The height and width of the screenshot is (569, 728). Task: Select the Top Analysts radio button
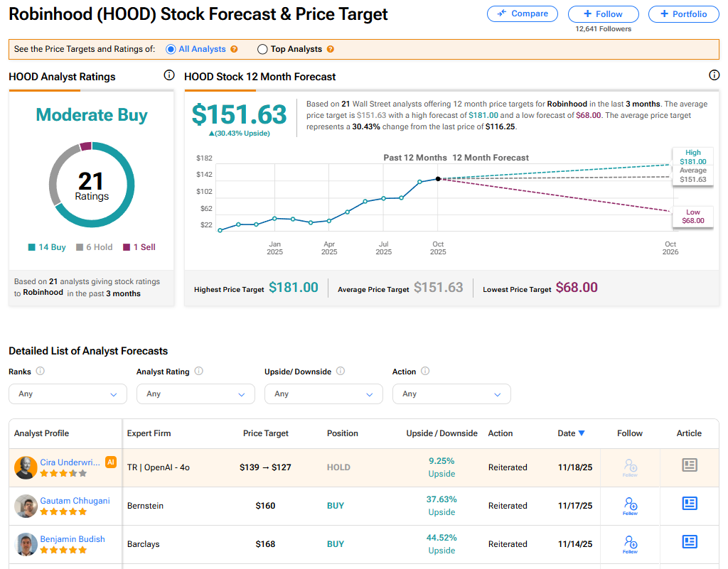coord(262,50)
